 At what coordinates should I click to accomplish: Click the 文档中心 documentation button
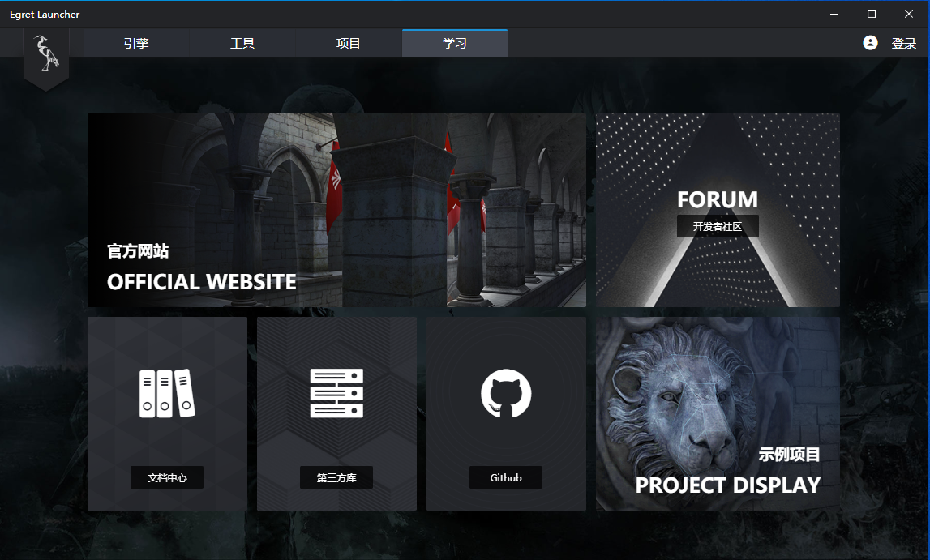click(x=166, y=477)
